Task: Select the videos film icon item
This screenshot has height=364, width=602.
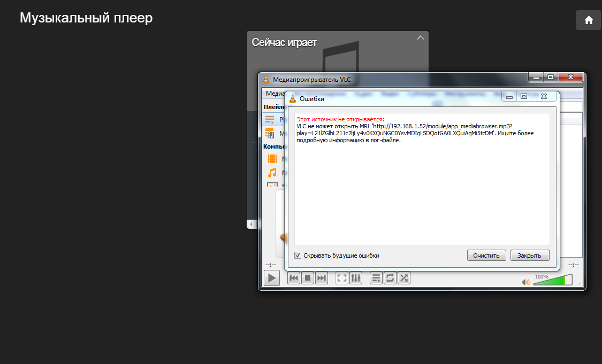Action: point(272,159)
